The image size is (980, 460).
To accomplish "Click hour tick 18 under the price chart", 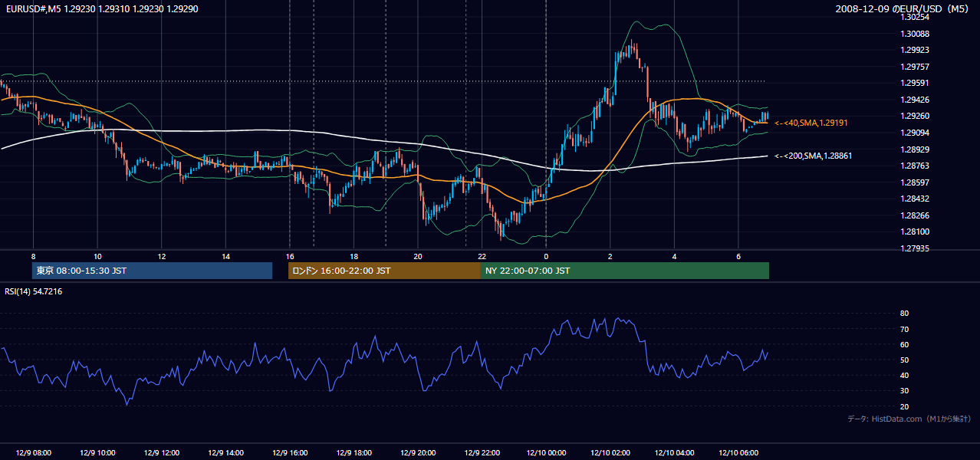I will tap(354, 257).
